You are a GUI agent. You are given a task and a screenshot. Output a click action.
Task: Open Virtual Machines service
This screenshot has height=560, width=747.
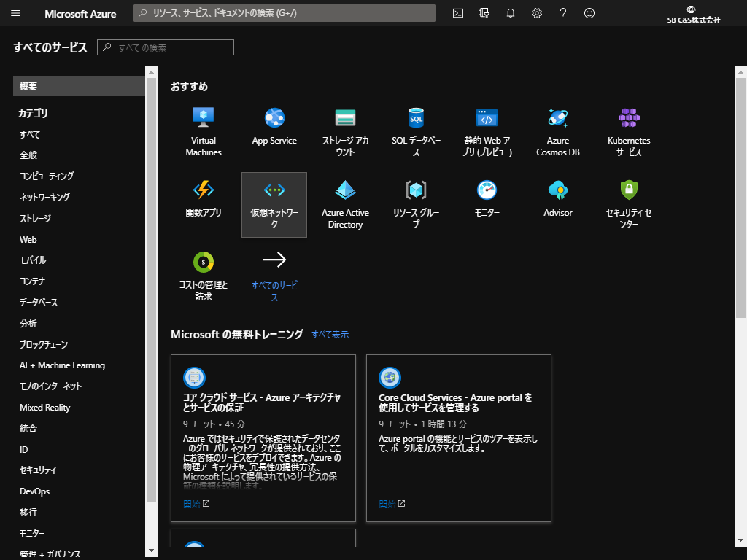(204, 132)
